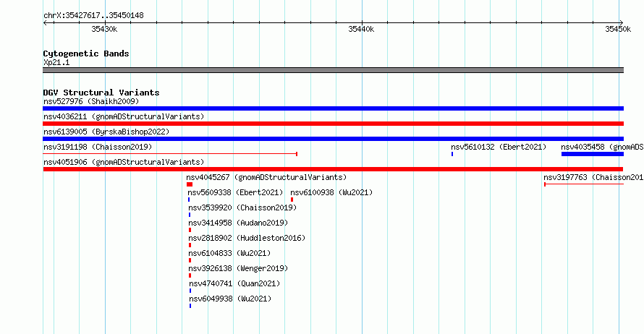The height and width of the screenshot is (334, 644).
Task: Click the red marker under nsv3414958
Action: pos(190,230)
